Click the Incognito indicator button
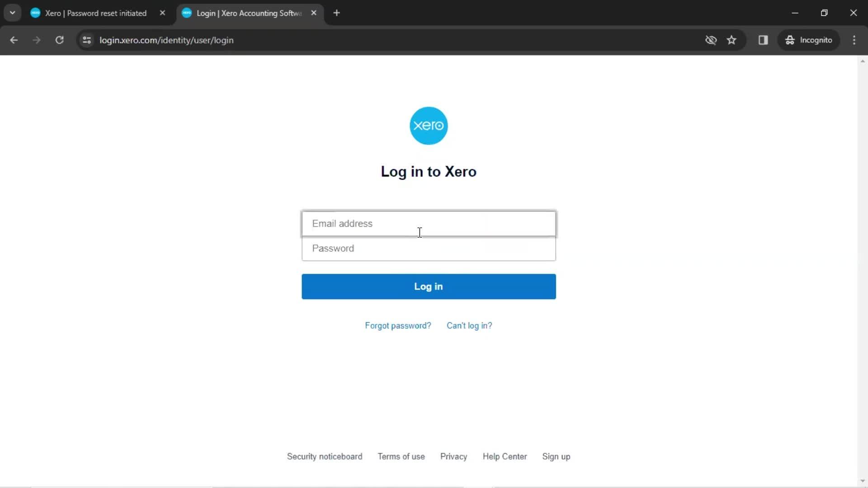The image size is (868, 488). coord(809,40)
